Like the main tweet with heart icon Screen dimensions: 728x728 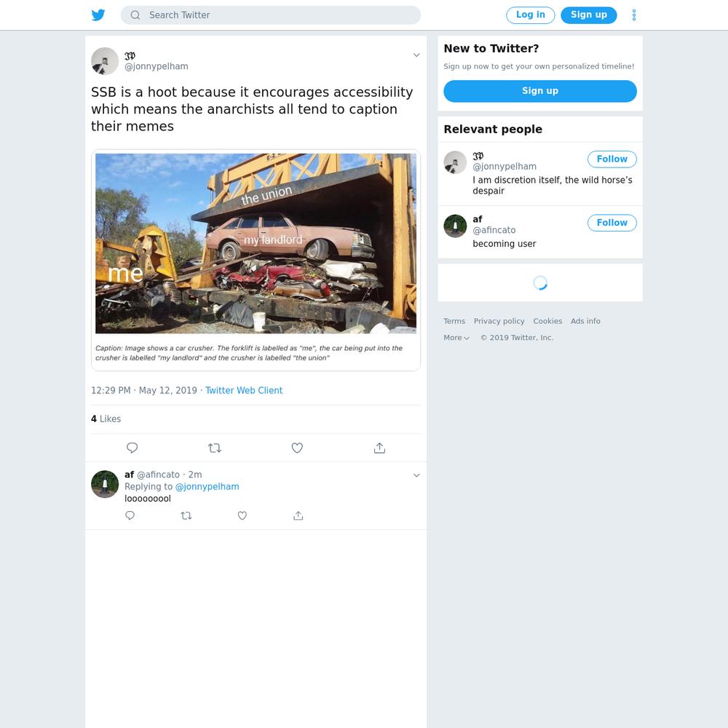click(x=297, y=448)
